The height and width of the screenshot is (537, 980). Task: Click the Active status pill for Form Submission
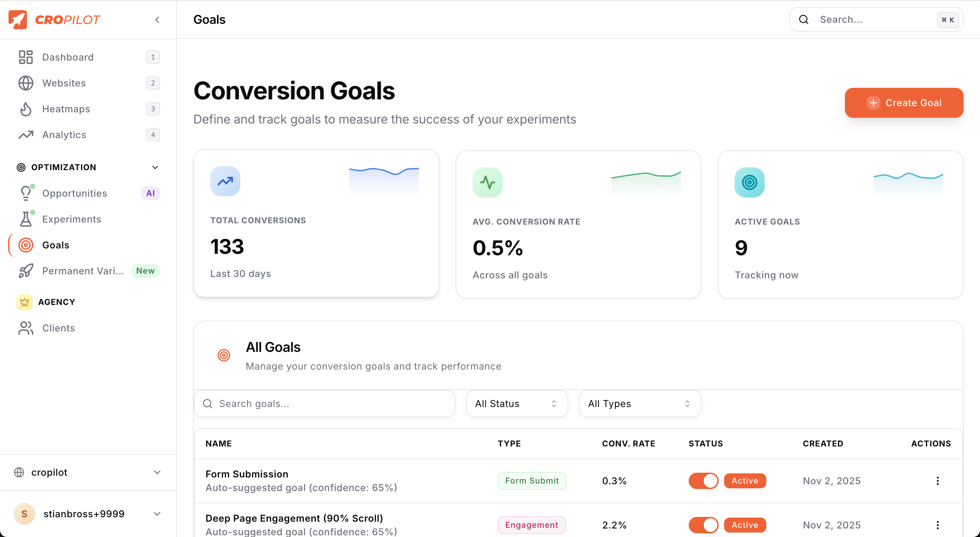pos(745,481)
